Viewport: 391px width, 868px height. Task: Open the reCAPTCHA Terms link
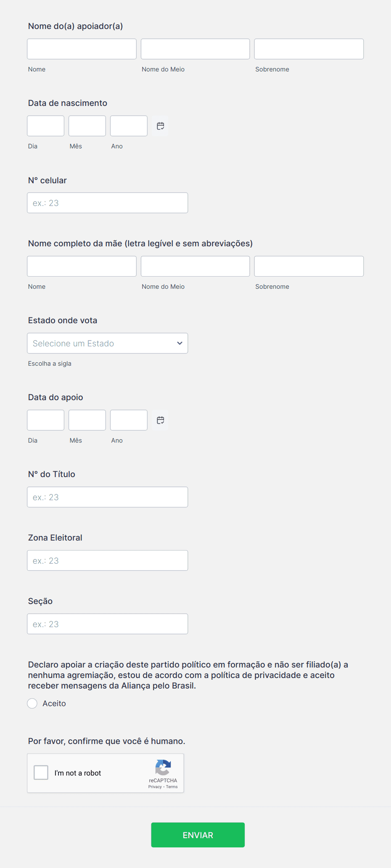tap(172, 787)
